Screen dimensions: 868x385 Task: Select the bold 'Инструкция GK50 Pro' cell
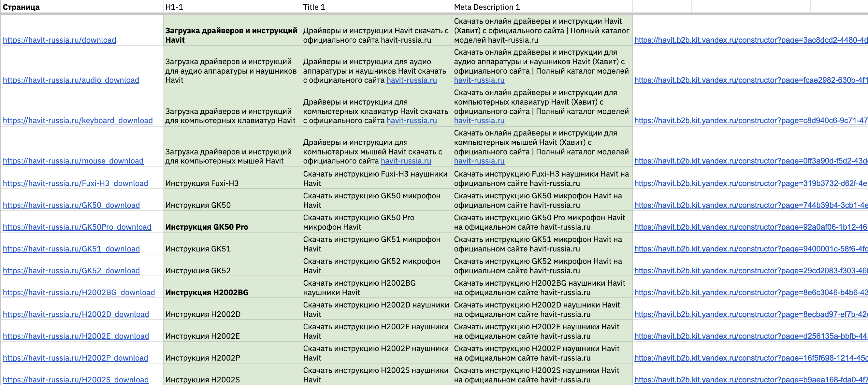pyautogui.click(x=232, y=221)
